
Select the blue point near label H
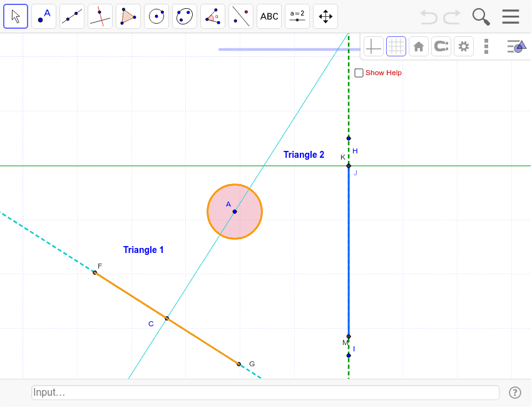349,138
